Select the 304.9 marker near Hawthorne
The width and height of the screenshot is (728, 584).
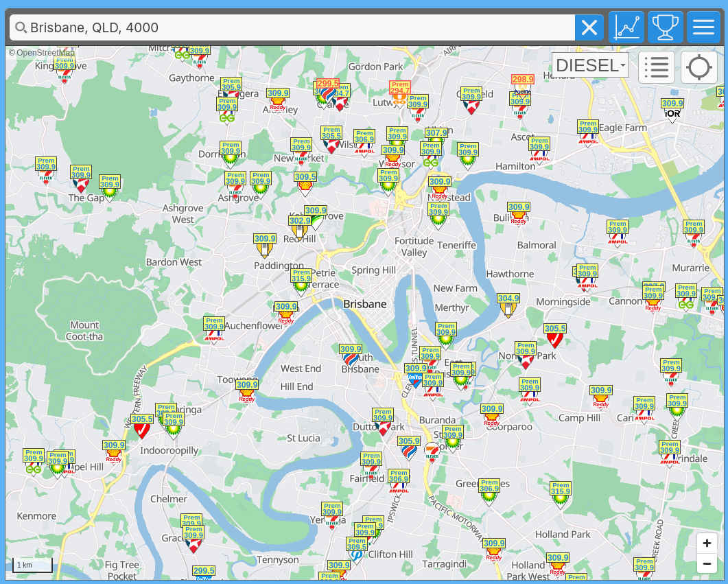click(508, 305)
